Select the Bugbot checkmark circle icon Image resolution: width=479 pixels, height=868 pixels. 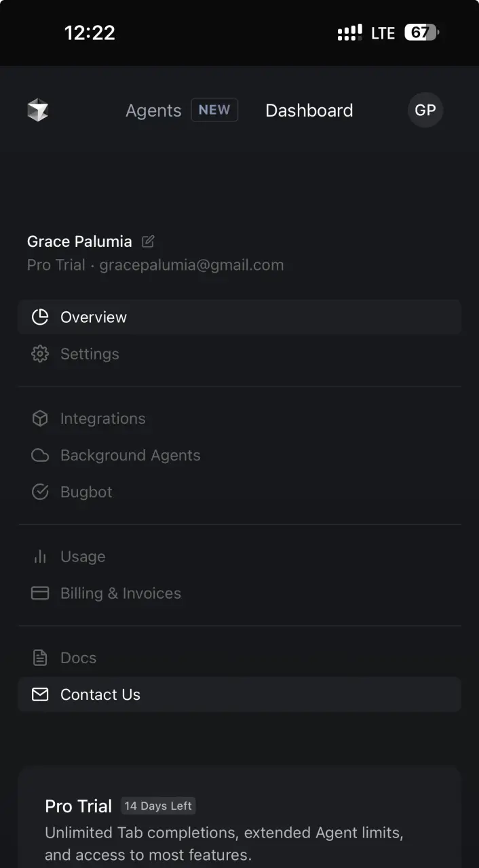(40, 492)
